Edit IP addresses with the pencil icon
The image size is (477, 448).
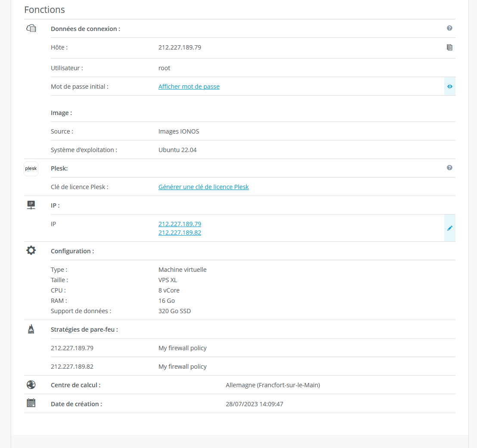point(449,228)
